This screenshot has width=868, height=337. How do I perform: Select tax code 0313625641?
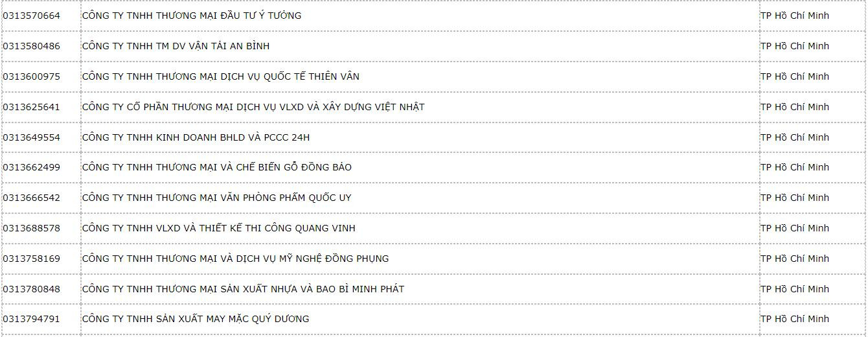point(31,107)
